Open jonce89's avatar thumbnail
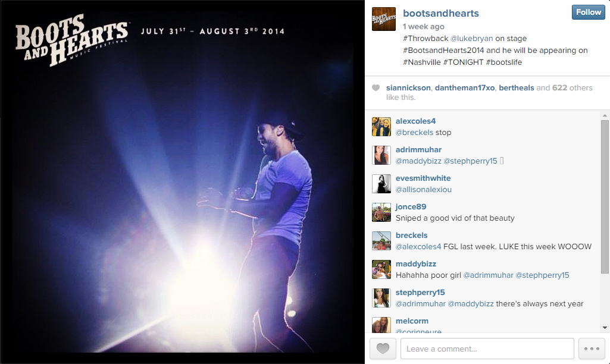 coord(381,212)
